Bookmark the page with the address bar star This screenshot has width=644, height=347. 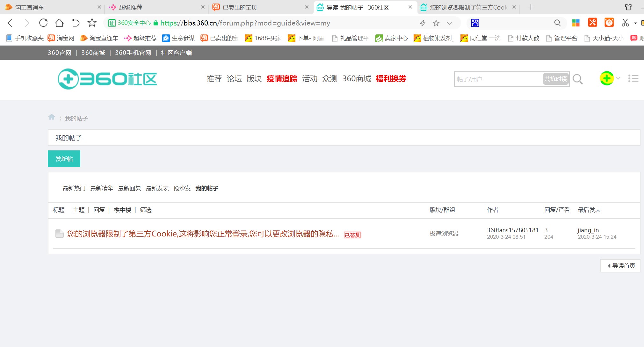[x=436, y=23]
